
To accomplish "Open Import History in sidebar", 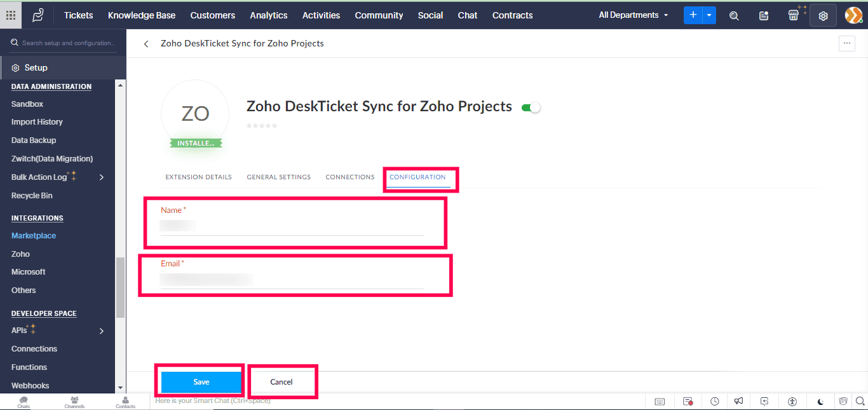I will click(37, 122).
